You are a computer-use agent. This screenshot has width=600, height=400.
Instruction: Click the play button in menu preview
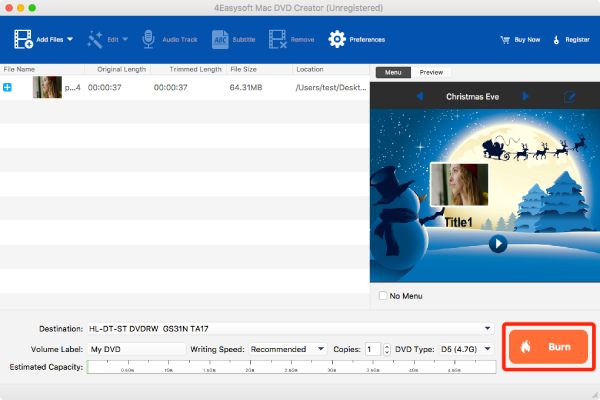tap(498, 243)
